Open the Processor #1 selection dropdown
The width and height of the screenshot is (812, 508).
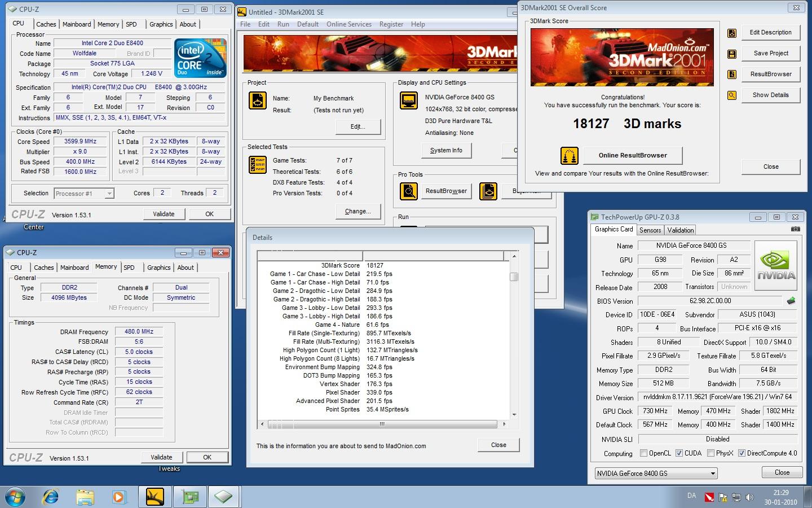84,194
